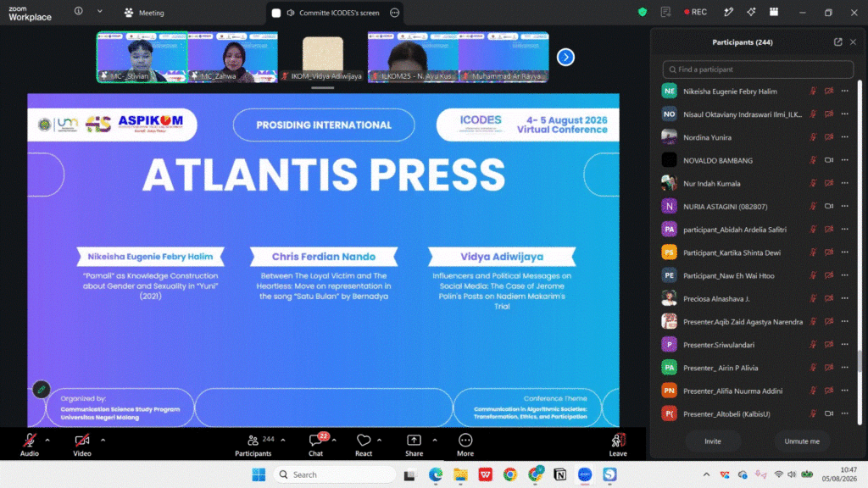The width and height of the screenshot is (868, 488).
Task: Click the Invite button
Action: point(713,441)
